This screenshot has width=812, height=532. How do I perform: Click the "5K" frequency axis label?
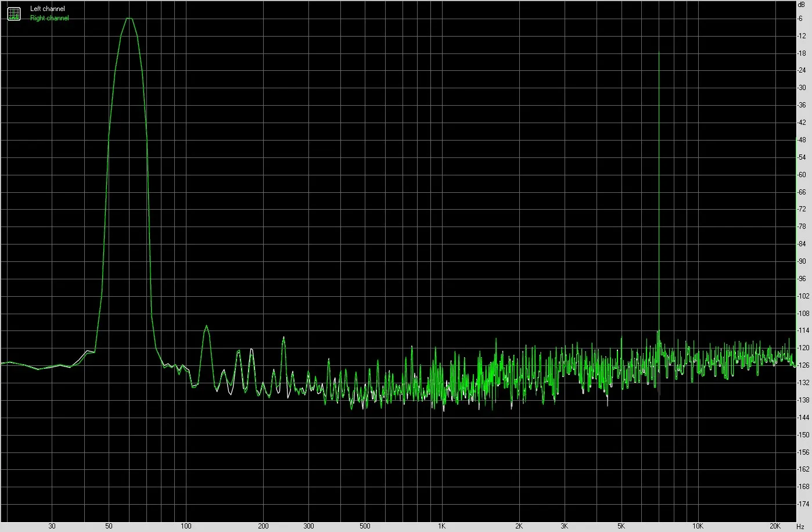click(621, 526)
